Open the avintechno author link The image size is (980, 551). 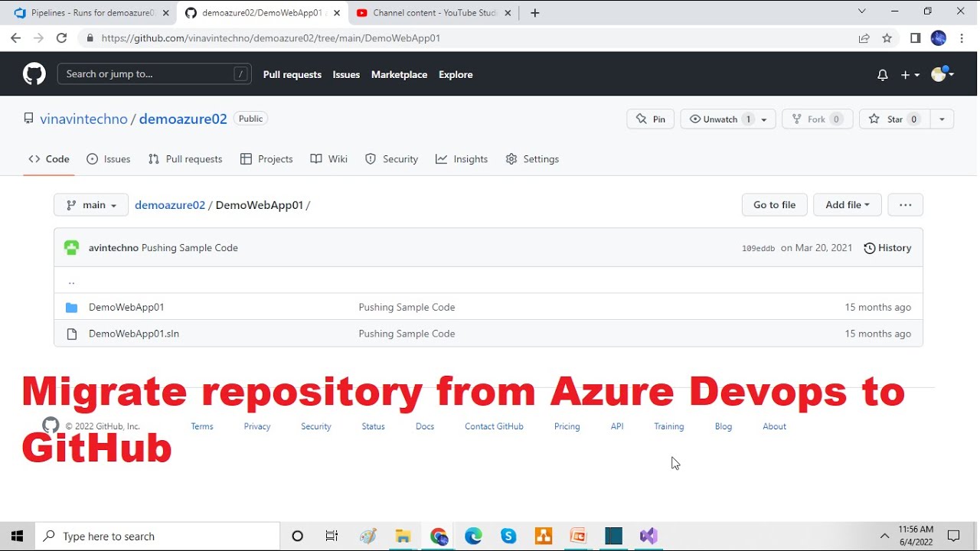113,248
